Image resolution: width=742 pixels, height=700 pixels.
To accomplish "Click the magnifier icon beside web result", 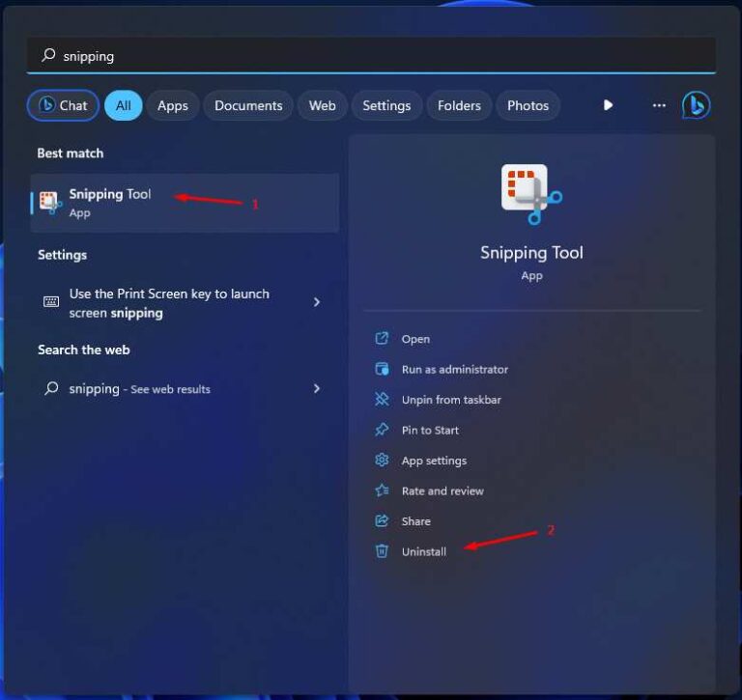I will pos(51,388).
